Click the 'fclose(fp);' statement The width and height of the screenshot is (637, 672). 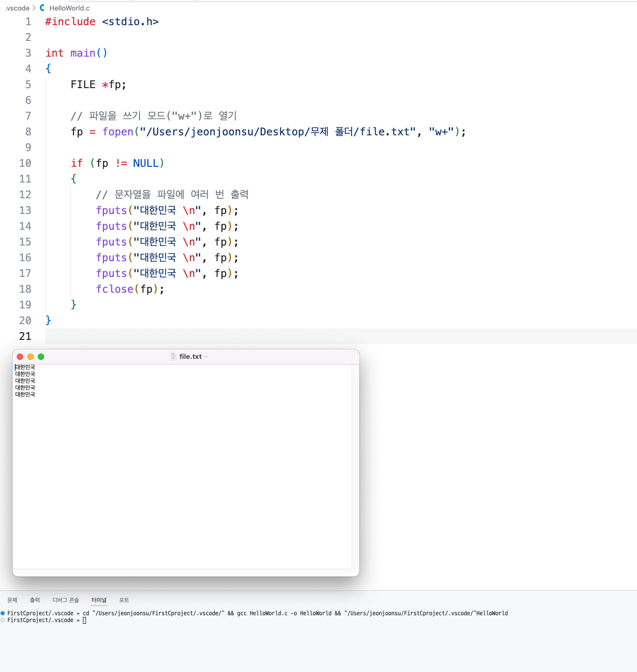click(130, 289)
